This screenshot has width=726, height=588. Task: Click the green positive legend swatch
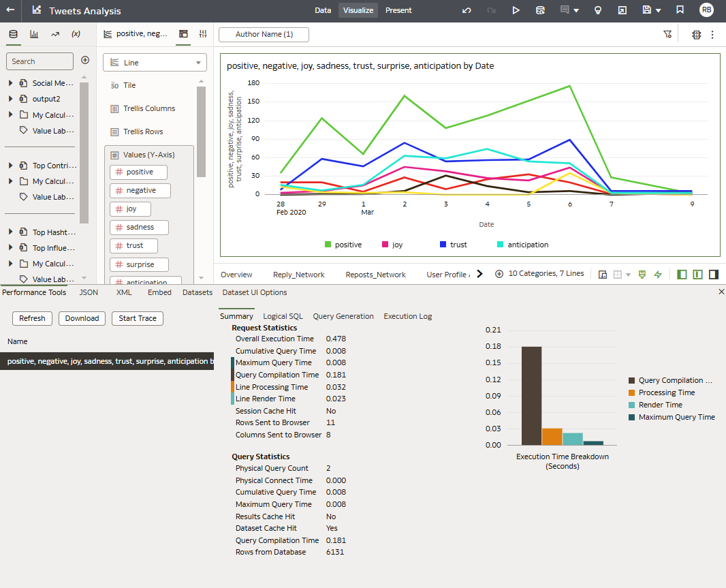pyautogui.click(x=328, y=245)
